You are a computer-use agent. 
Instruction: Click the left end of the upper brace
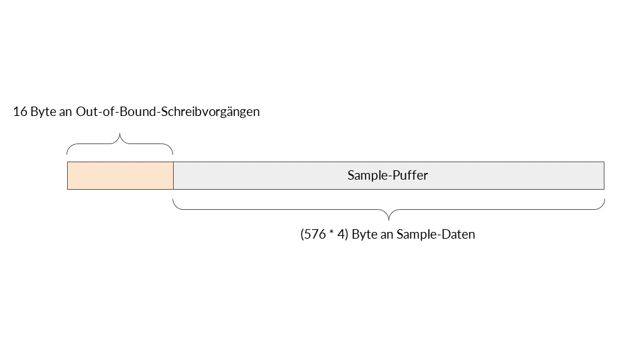(68, 153)
